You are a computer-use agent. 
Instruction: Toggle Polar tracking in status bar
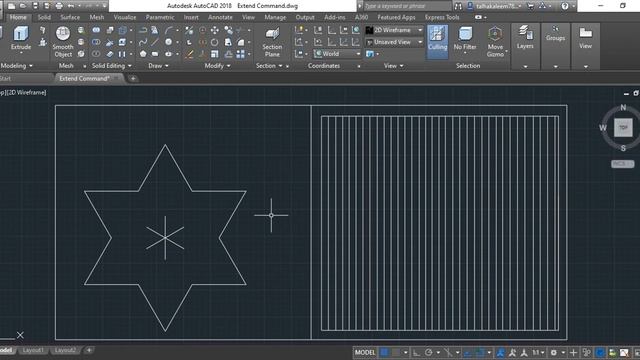click(428, 352)
